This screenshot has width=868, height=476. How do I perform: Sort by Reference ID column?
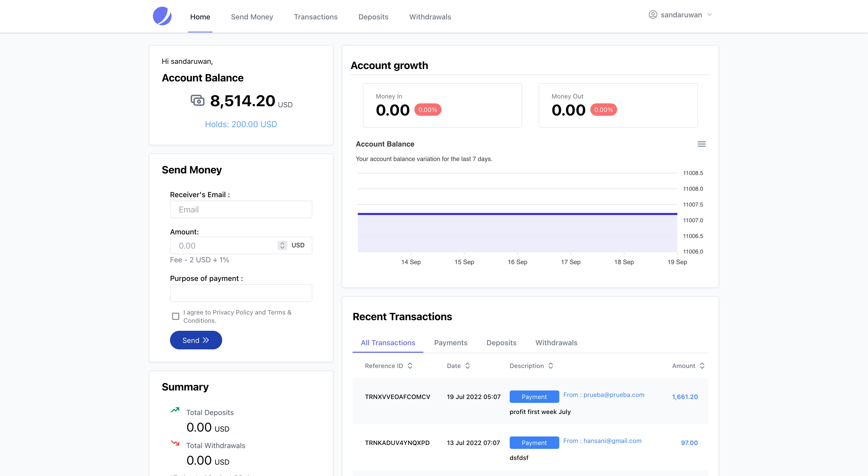click(410, 366)
